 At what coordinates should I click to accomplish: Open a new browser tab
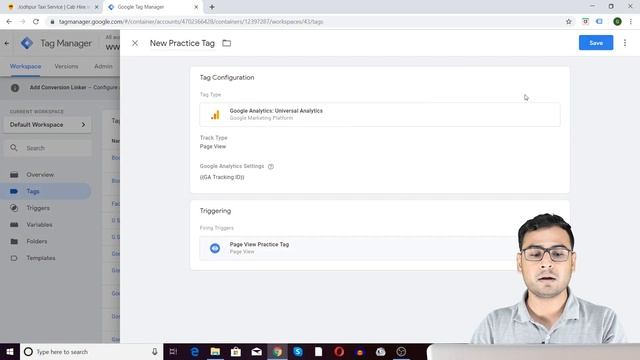pyautogui.click(x=212, y=7)
